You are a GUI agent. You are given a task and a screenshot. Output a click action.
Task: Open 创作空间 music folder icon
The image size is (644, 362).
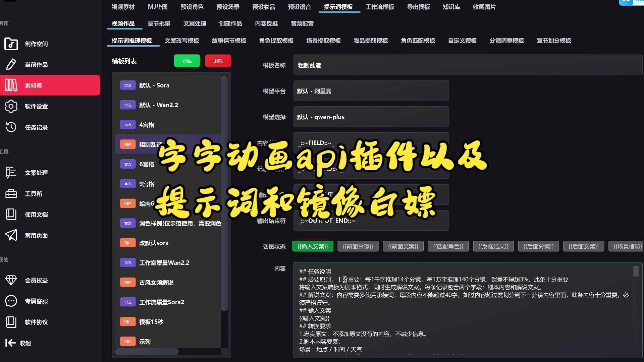[11, 44]
